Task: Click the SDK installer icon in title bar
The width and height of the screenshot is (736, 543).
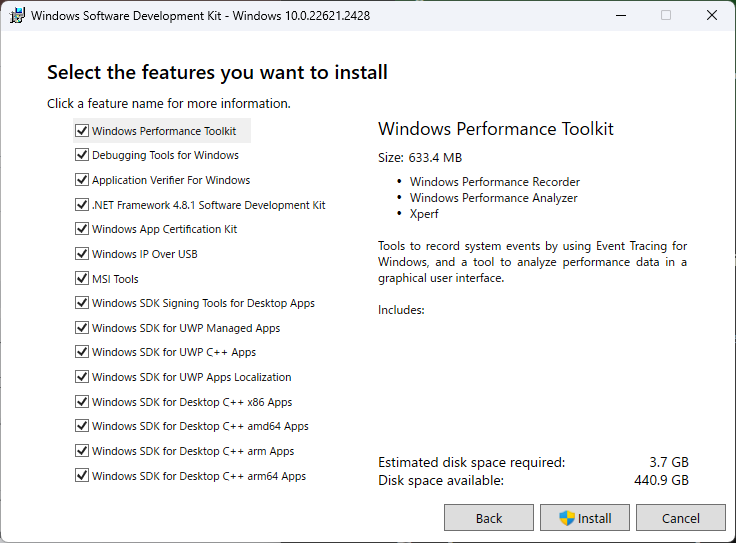Action: pos(17,15)
